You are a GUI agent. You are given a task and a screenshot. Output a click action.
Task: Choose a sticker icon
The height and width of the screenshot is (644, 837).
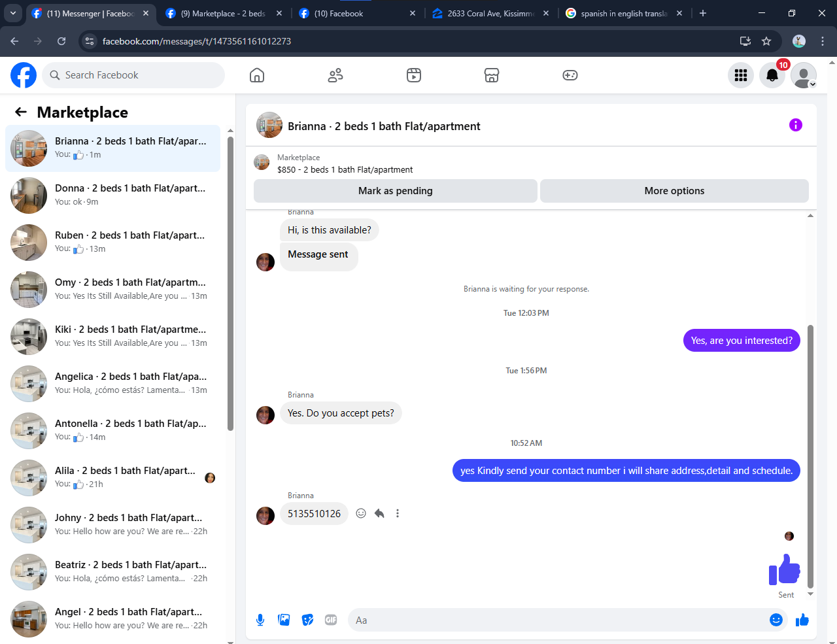[x=307, y=620]
